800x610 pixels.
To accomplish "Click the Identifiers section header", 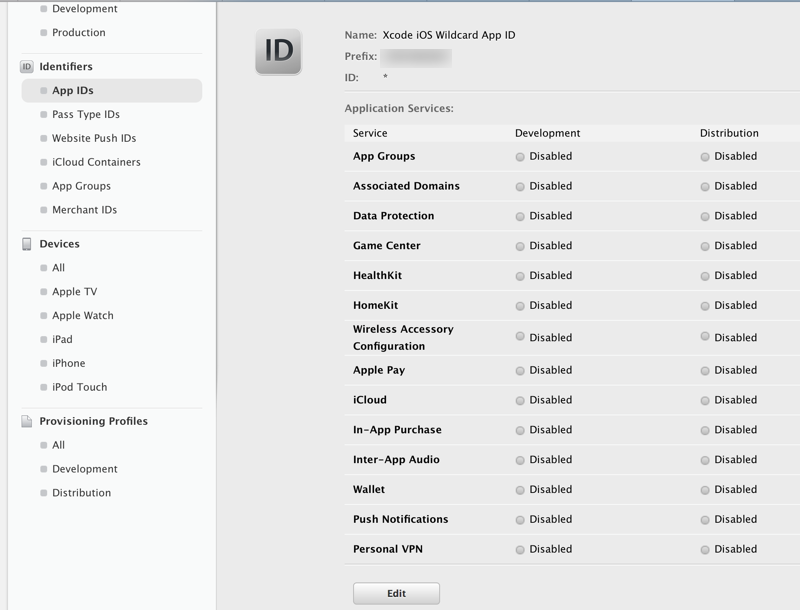I will (66, 66).
